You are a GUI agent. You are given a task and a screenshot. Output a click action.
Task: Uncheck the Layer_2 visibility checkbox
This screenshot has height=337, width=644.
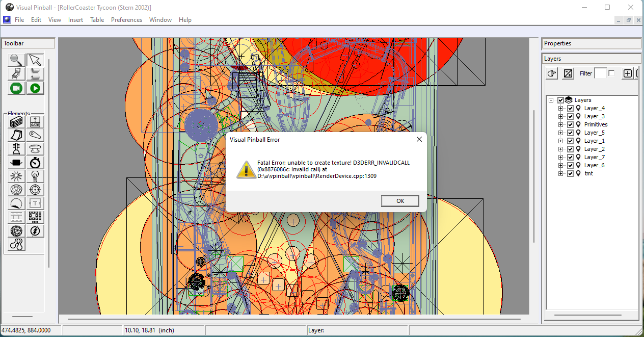[x=570, y=149]
